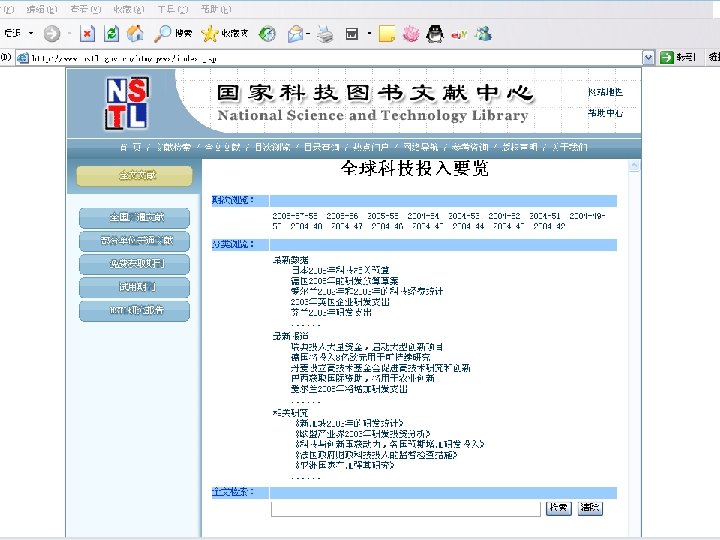Open the first issue link in 期次浏览
This screenshot has width=720, height=540.
[295, 216]
